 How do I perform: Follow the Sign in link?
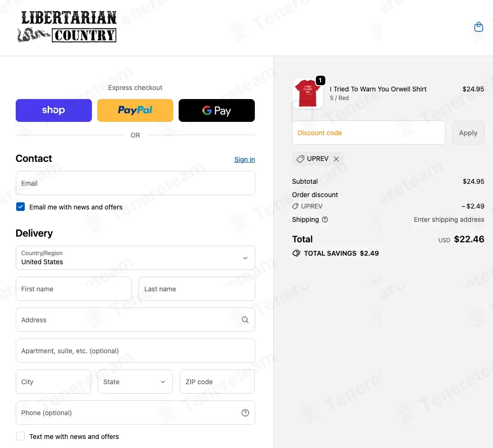point(245,159)
